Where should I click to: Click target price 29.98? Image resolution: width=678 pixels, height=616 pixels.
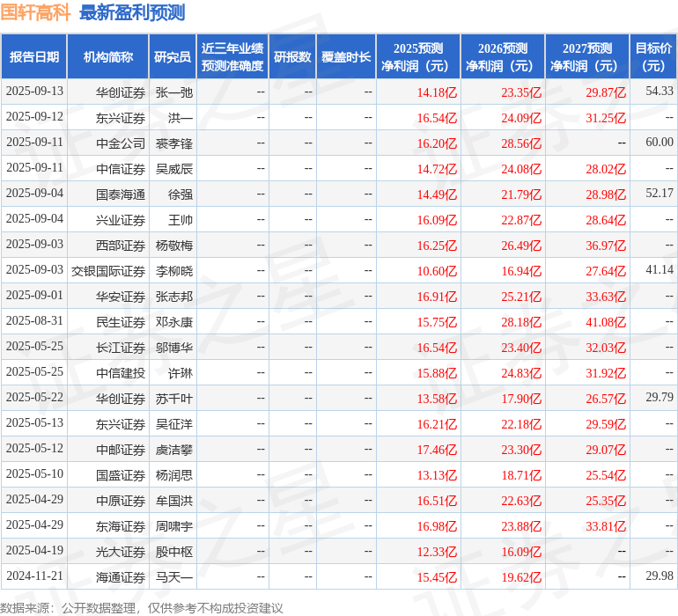point(660,576)
